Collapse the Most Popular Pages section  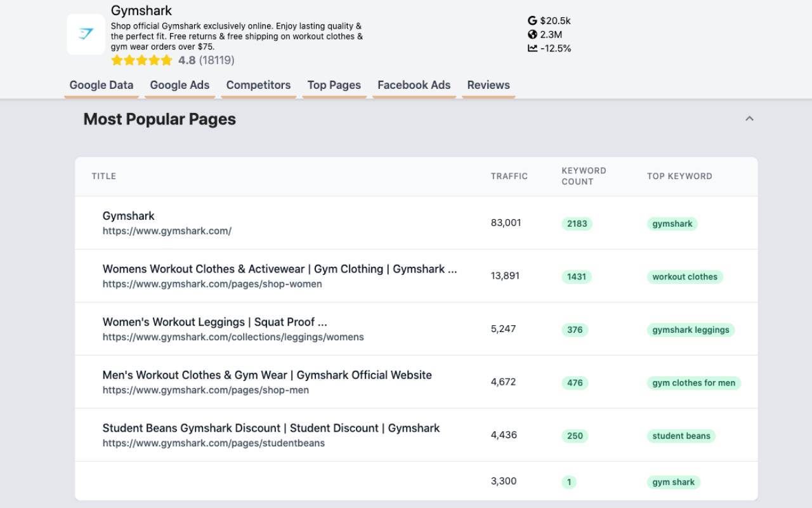(x=749, y=119)
